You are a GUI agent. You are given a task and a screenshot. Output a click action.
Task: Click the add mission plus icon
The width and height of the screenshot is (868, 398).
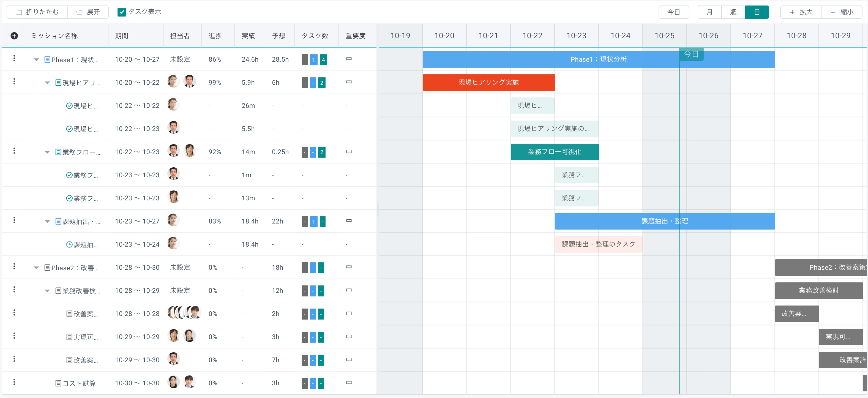tap(14, 36)
